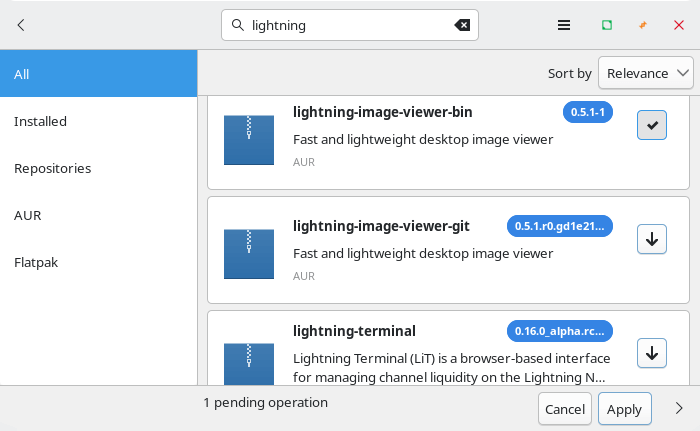700x431 pixels.
Task: Mark lightning-image-viewer-git for installation
Action: pos(652,239)
